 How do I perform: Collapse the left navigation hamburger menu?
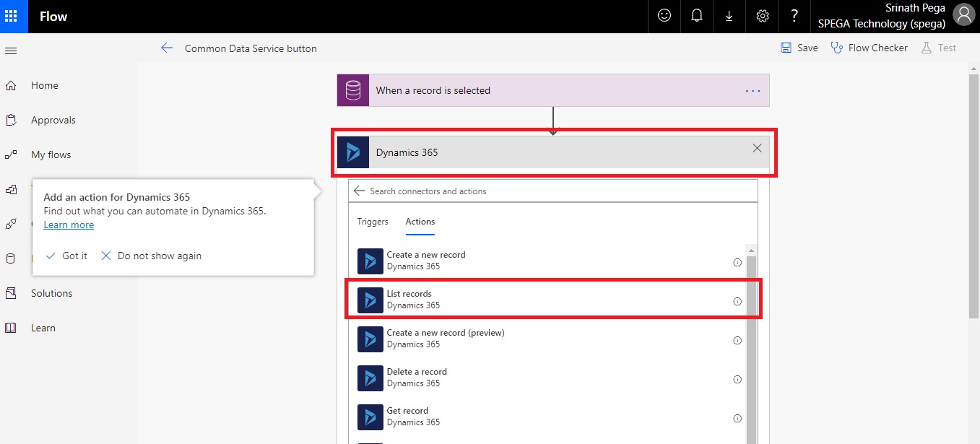point(11,51)
